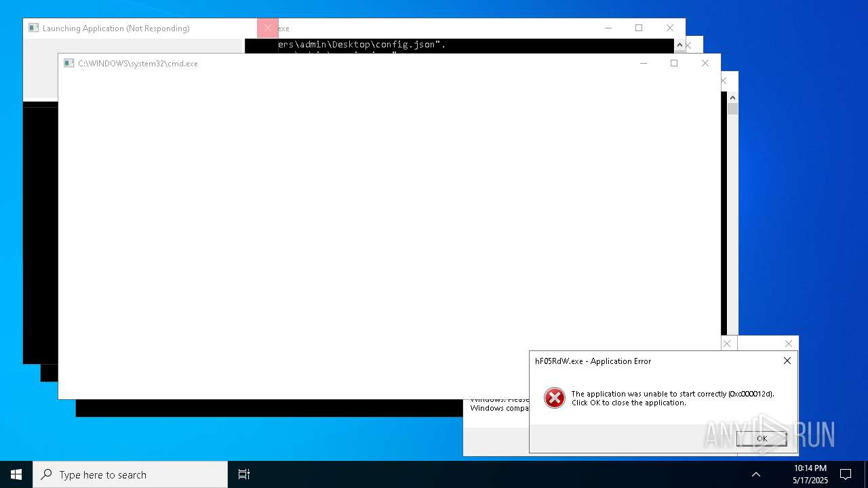868x488 pixels.
Task: Click the cmd.exe window title bar icon
Action: coord(68,63)
